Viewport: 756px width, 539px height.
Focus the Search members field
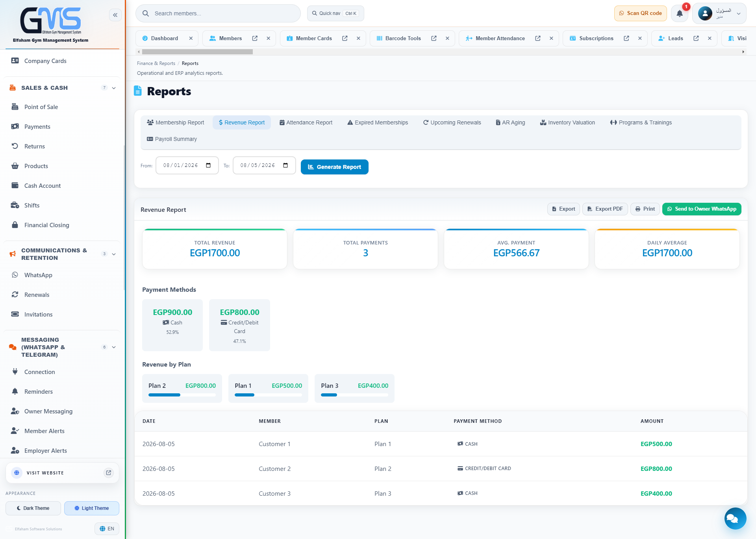point(218,13)
